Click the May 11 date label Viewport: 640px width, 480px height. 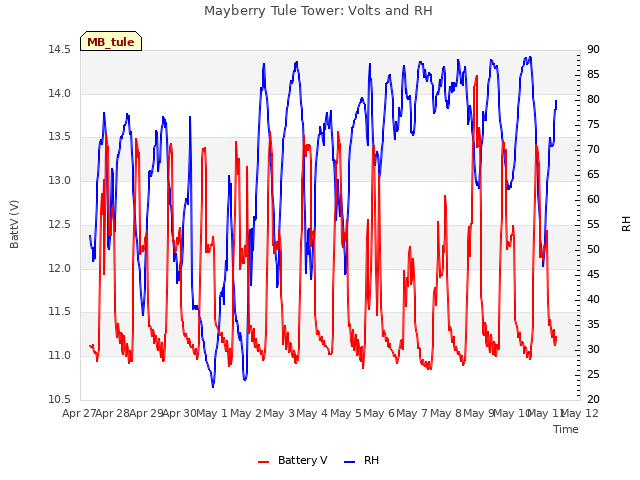[x=546, y=413]
